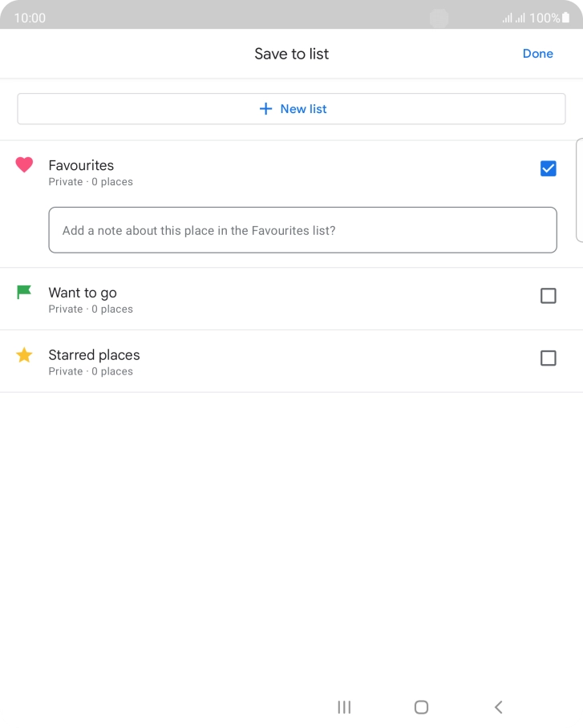Check the Starred places checkbox
This screenshot has height=728, width=583.
click(548, 358)
